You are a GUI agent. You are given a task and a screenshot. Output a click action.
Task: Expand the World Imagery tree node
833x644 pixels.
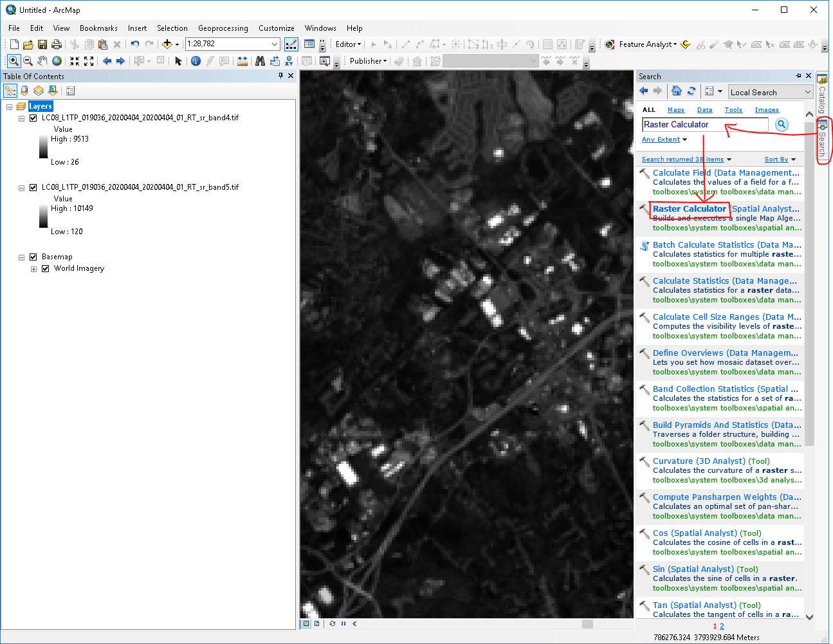tap(33, 269)
